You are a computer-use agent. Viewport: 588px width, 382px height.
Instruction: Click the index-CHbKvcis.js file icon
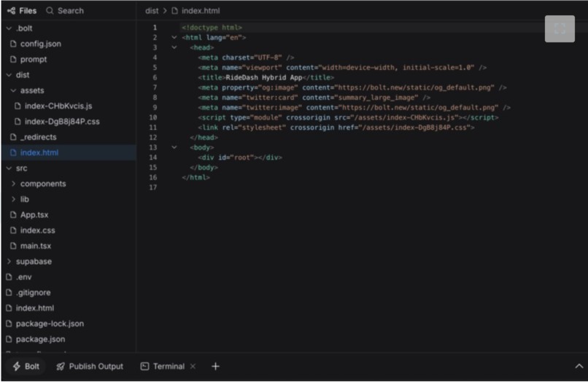click(x=18, y=106)
